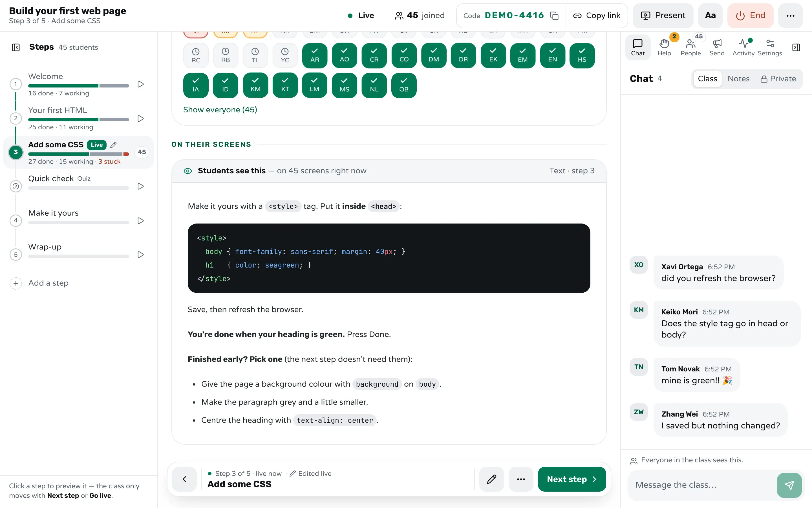Edit the Add some CSS step name
Viewport: 812px width, 508px height.
113,145
